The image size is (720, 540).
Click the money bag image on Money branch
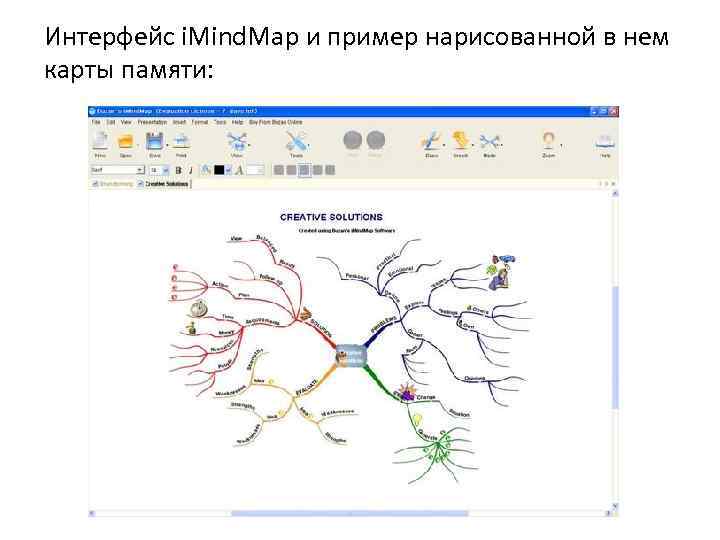pos(191,328)
